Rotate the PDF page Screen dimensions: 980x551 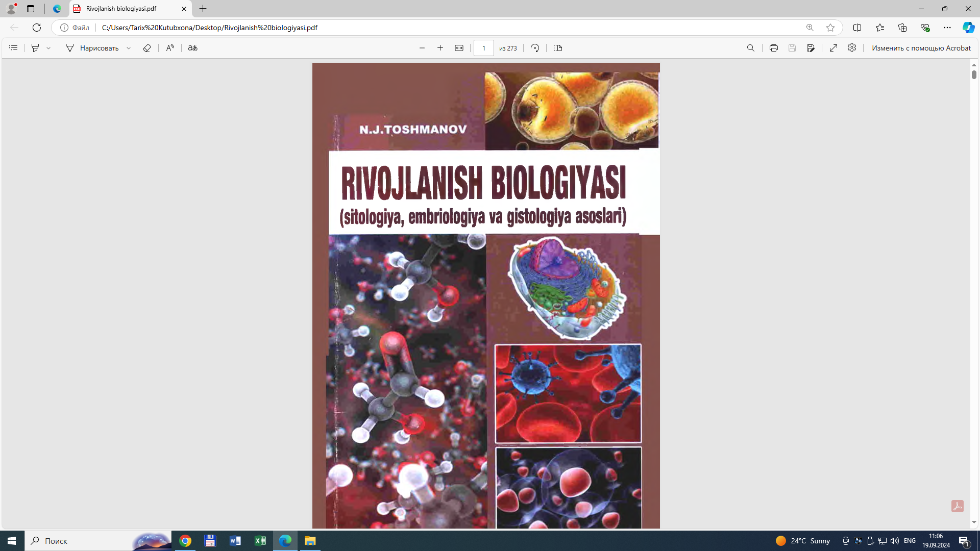coord(535,48)
